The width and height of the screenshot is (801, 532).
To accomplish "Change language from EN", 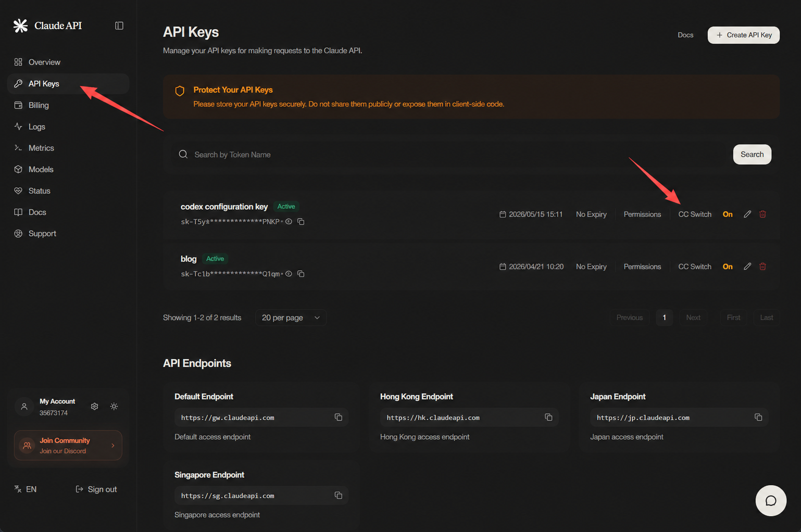I will click(x=26, y=489).
